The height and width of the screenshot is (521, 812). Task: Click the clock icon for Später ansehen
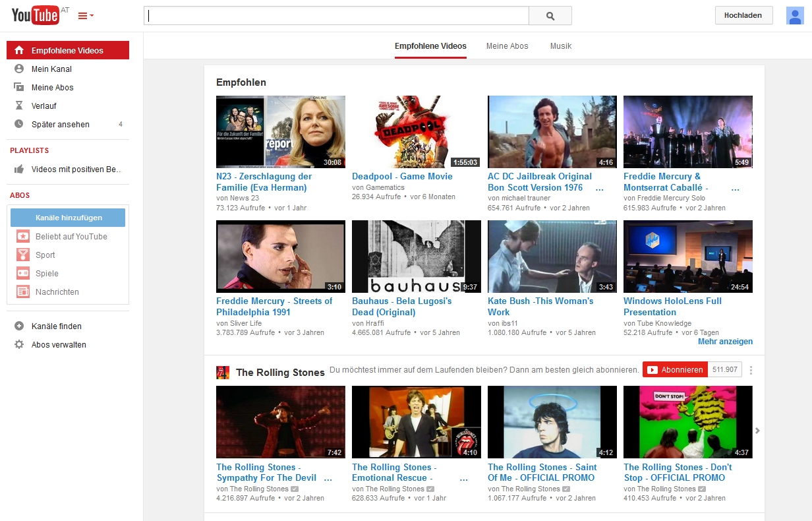[x=19, y=124]
